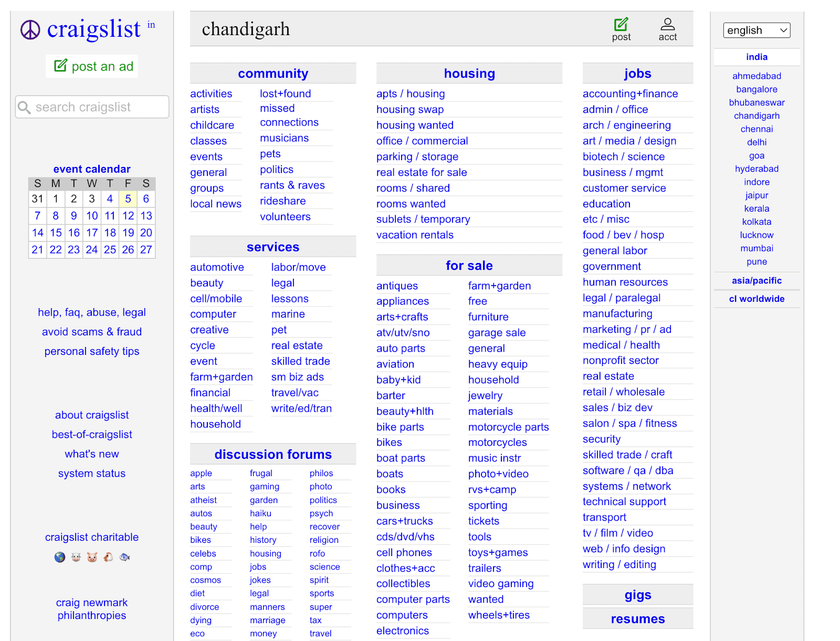Browse motorcycle parts for sale
This screenshot has width=840, height=641.
[509, 427]
